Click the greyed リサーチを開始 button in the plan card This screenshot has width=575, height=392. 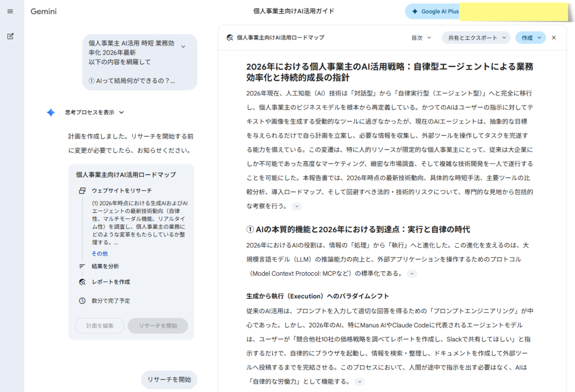[158, 326]
